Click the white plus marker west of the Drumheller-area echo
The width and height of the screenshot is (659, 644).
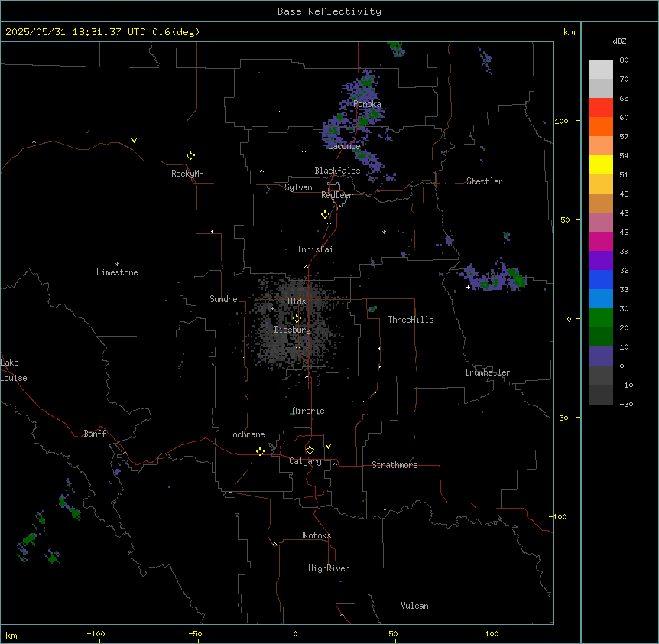point(468,287)
